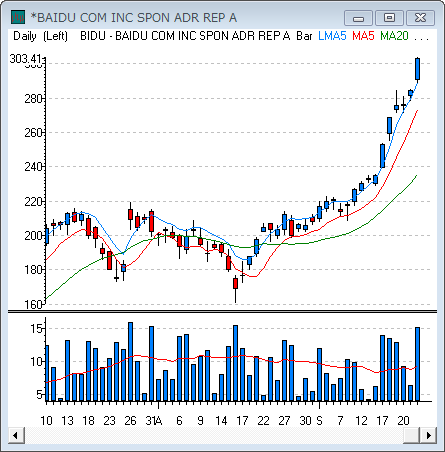Click the 31A month marker label

click(x=154, y=421)
